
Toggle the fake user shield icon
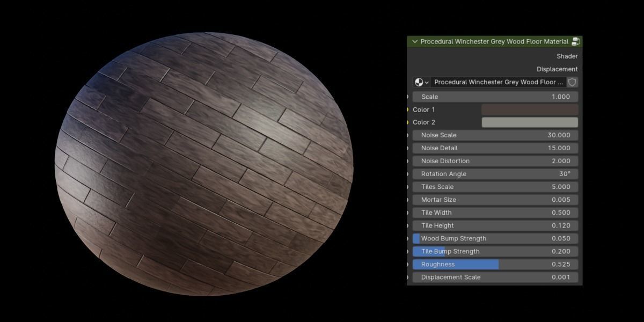[x=572, y=82]
